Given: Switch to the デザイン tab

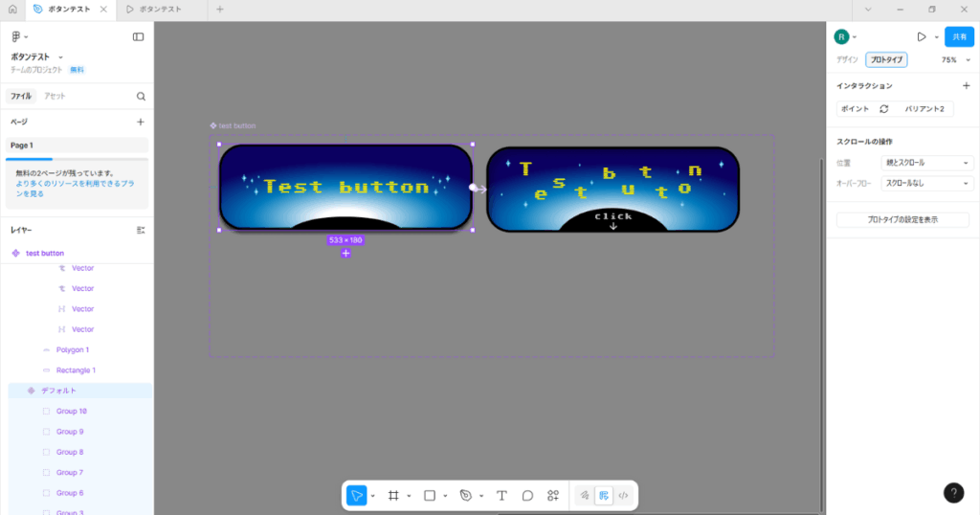Looking at the screenshot, I should tap(847, 59).
